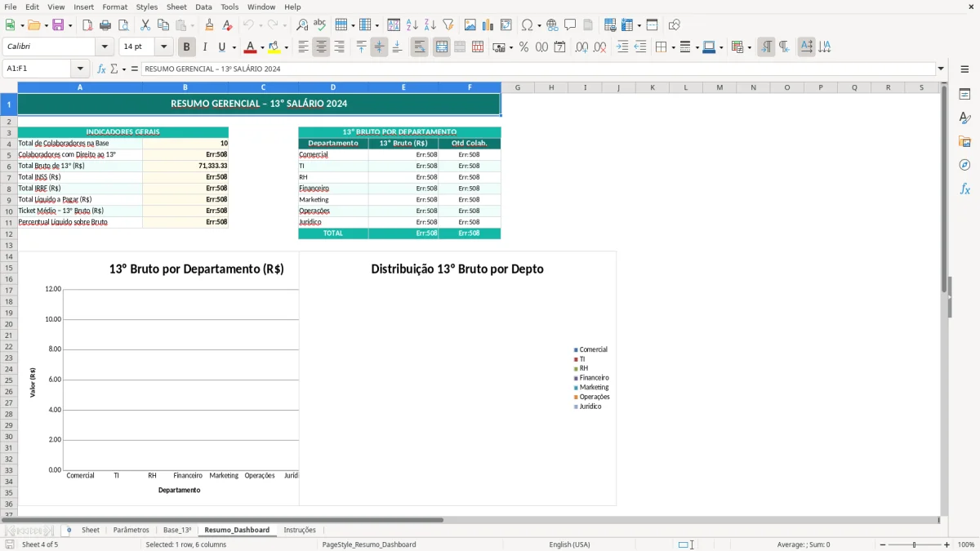Switch to the Base_13º sheet tab

177,530
